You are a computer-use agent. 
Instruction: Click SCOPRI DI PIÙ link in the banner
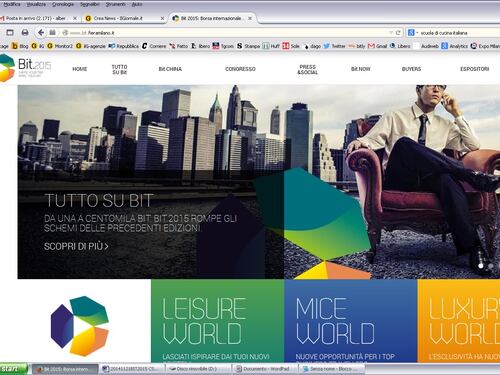(x=76, y=246)
